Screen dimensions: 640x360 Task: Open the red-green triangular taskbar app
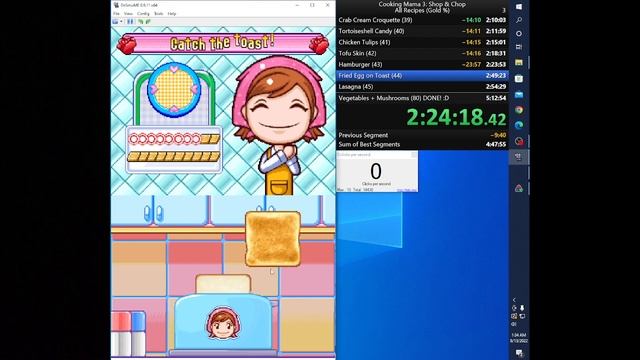[x=519, y=188]
